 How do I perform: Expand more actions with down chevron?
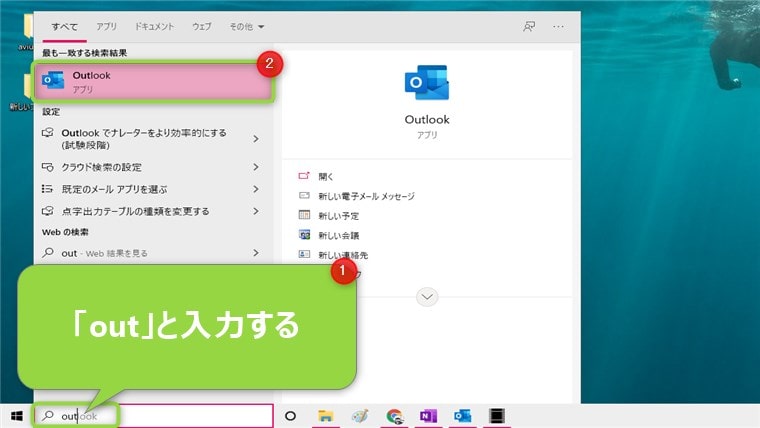(427, 297)
